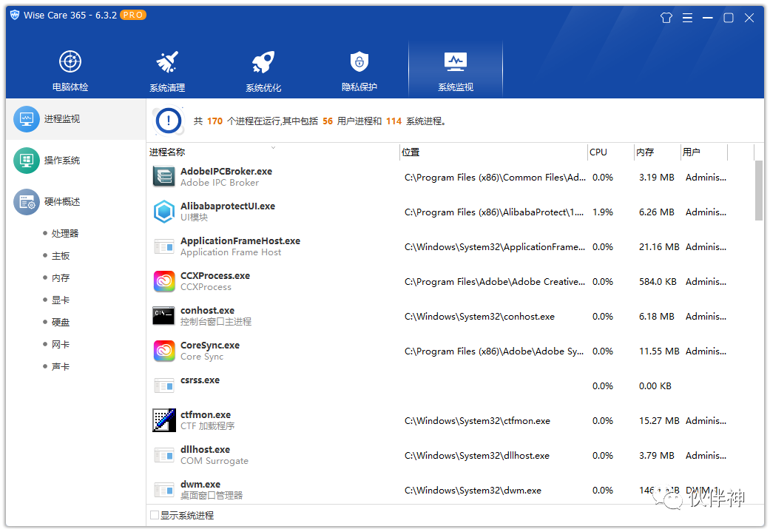
Task: Select the 网卡 hardware item
Action: (61, 344)
